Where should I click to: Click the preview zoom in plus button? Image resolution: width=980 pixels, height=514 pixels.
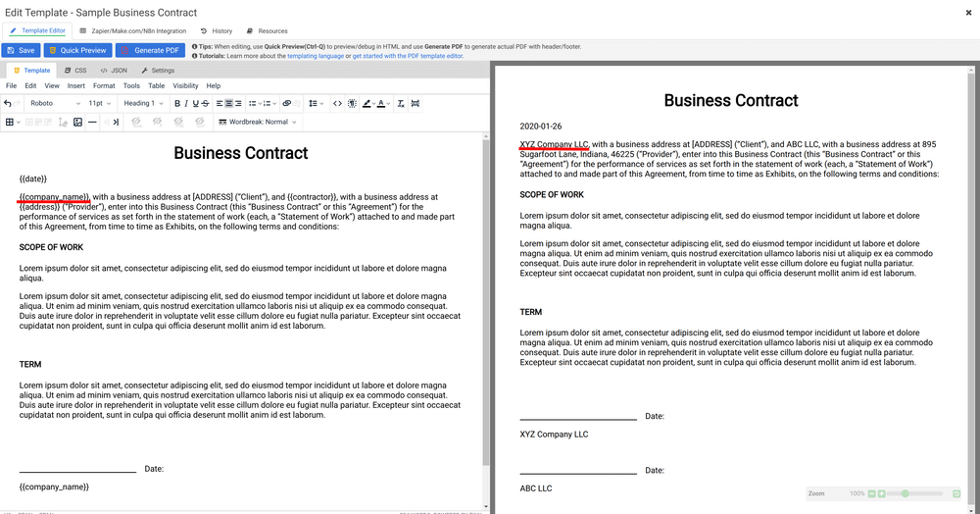(x=881, y=494)
